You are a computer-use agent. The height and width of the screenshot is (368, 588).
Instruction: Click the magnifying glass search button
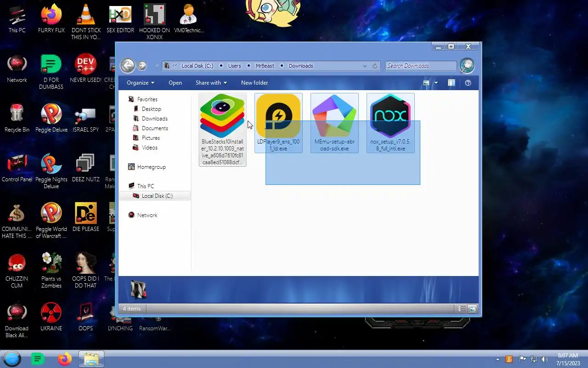tap(467, 66)
